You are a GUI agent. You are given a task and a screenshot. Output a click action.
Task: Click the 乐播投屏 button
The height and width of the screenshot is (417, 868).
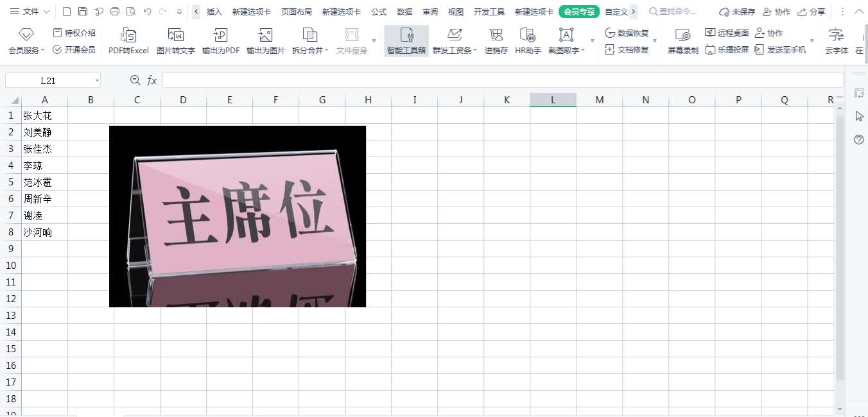(x=727, y=49)
